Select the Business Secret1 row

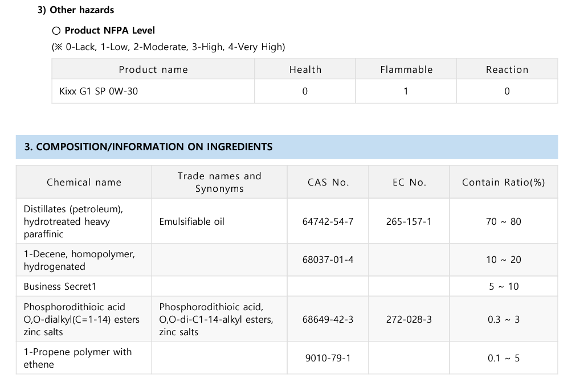click(287, 286)
